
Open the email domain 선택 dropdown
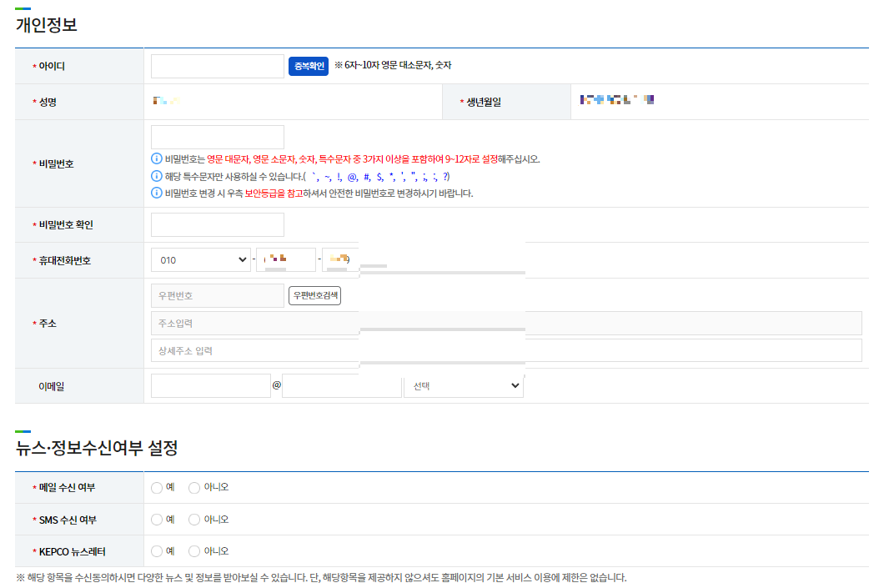464,385
